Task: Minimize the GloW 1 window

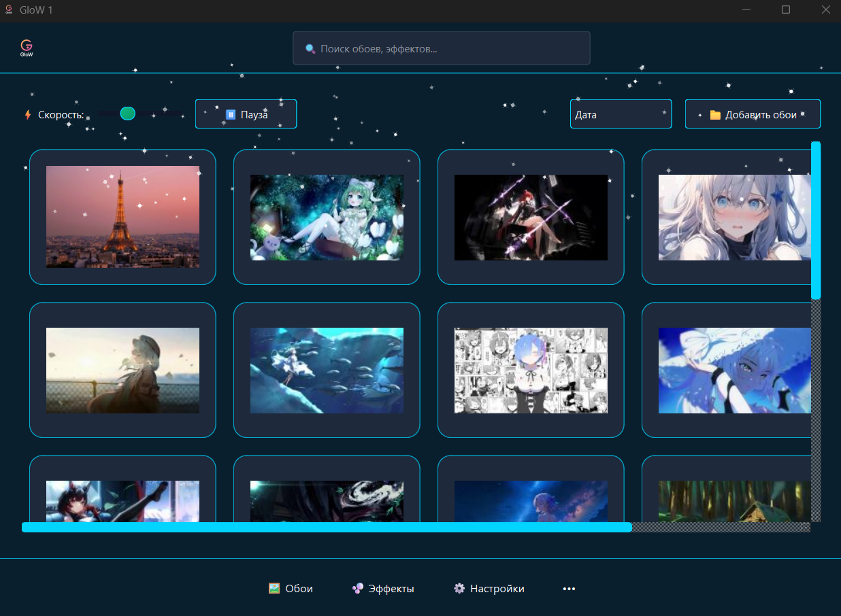Action: coord(746,10)
